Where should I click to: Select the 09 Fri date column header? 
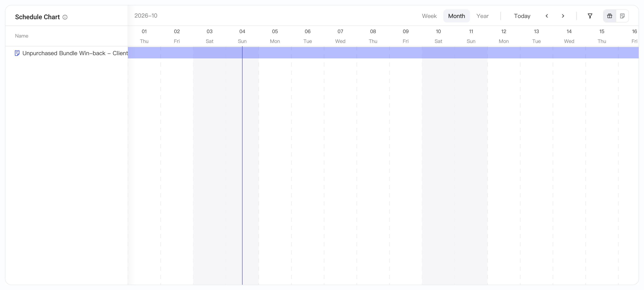(406, 36)
